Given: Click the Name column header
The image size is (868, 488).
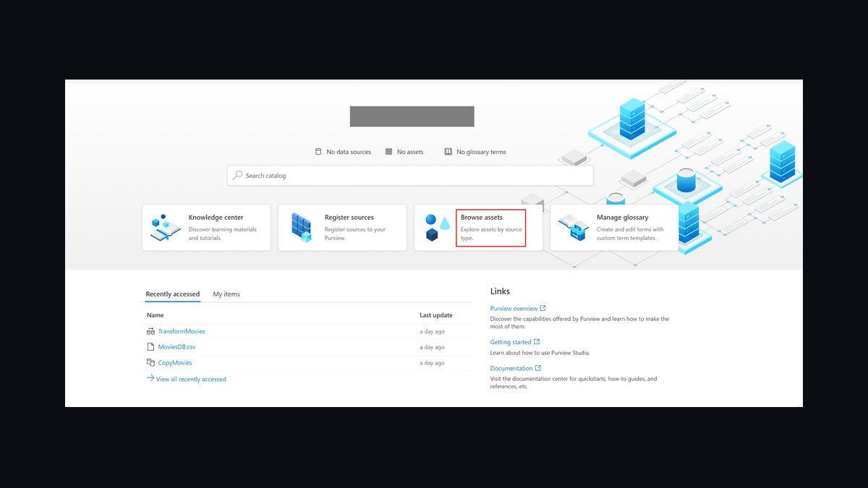Looking at the screenshot, I should click(x=155, y=315).
